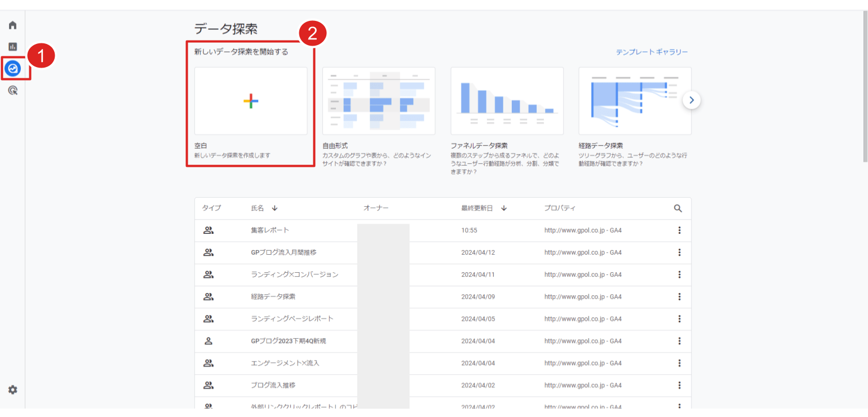Click private type icon for GPブログ2023下期4Q新規
The image size is (868, 417).
(x=209, y=341)
